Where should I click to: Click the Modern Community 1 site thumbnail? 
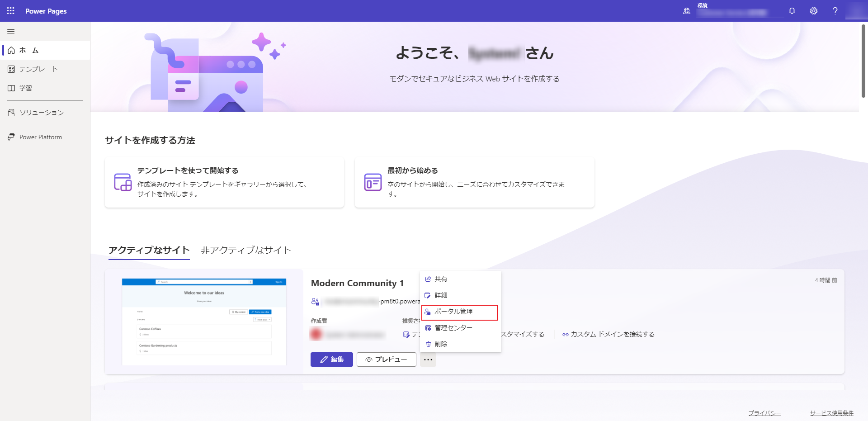[203, 321]
